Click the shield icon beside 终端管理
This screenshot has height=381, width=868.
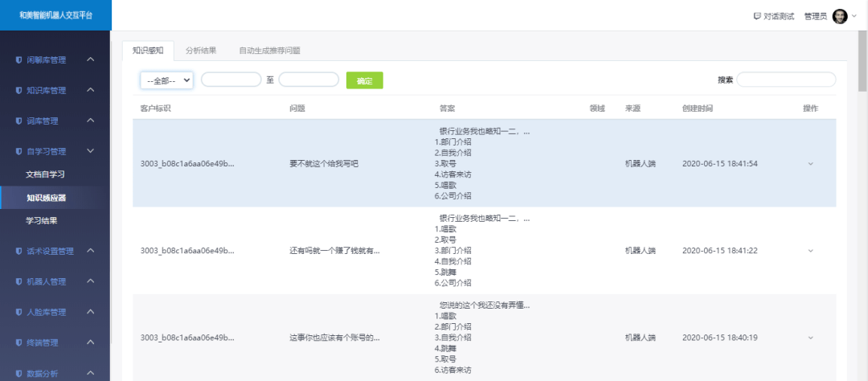18,342
